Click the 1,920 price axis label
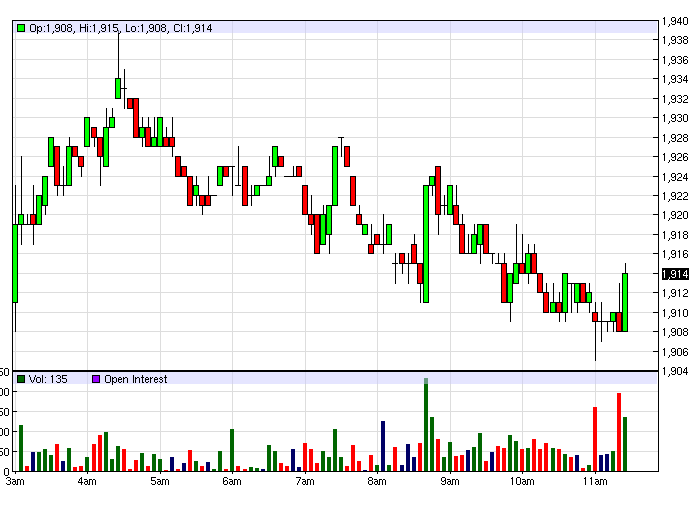Image resolution: width=700 pixels, height=512 pixels. (x=675, y=215)
